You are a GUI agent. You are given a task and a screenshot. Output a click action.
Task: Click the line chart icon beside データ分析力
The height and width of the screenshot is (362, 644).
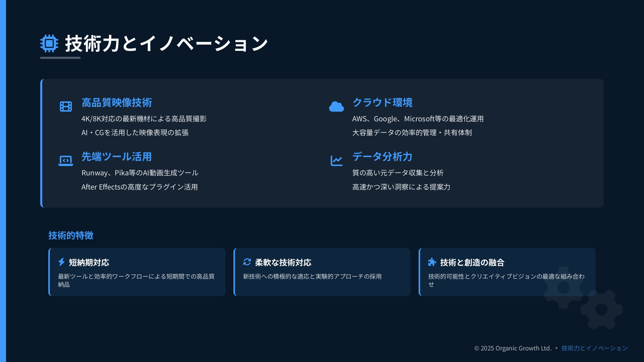click(x=336, y=160)
